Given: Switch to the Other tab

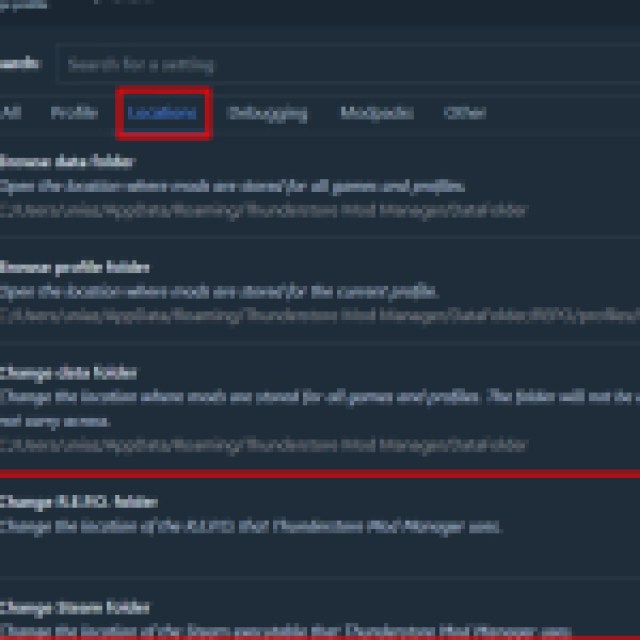Looking at the screenshot, I should [465, 113].
